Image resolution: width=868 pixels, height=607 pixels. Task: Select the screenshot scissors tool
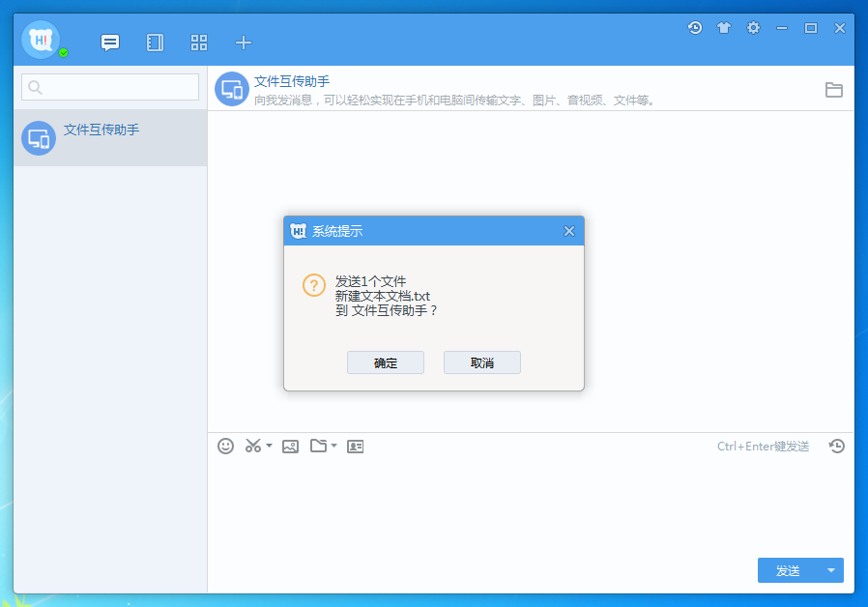click(x=252, y=446)
